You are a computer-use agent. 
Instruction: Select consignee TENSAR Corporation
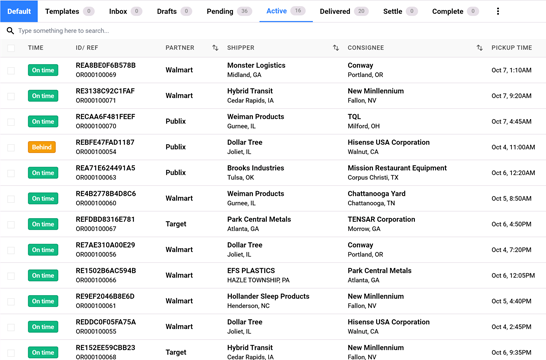[x=381, y=219]
